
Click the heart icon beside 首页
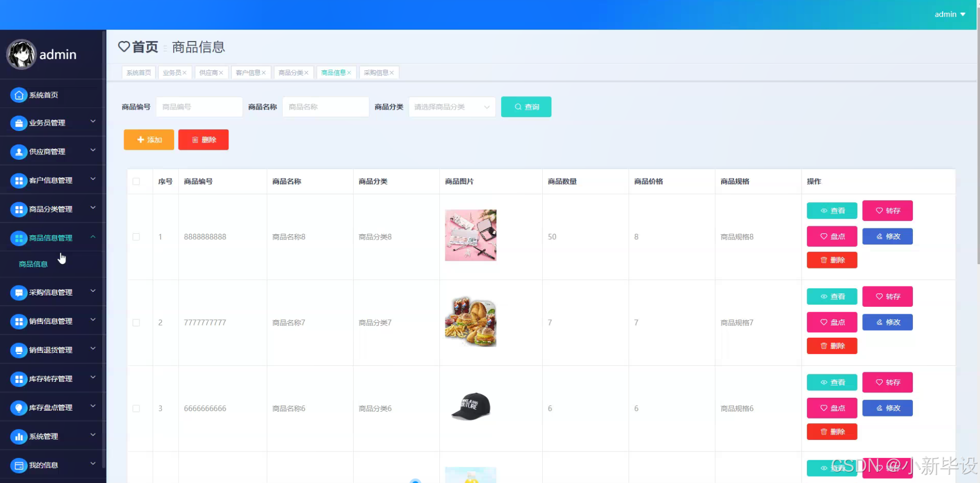coord(124,47)
